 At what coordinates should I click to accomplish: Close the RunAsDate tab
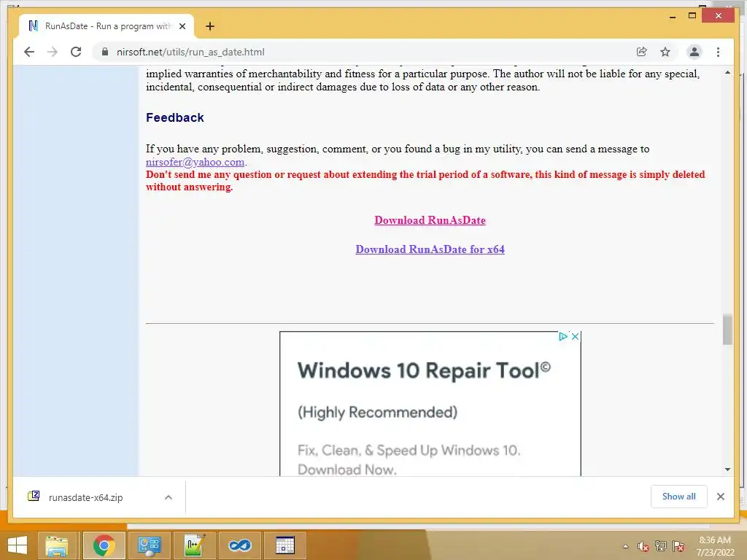[x=182, y=26]
